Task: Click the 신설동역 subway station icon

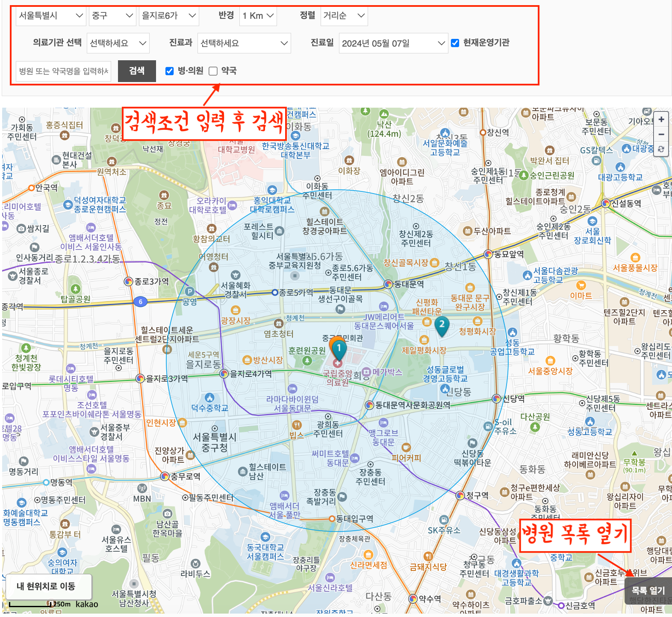Action: pyautogui.click(x=605, y=203)
